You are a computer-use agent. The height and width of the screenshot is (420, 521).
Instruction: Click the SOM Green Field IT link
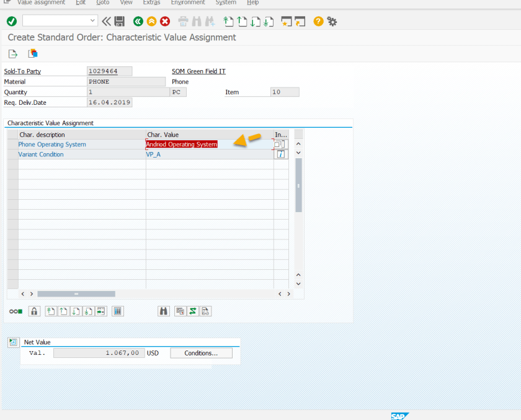click(198, 71)
